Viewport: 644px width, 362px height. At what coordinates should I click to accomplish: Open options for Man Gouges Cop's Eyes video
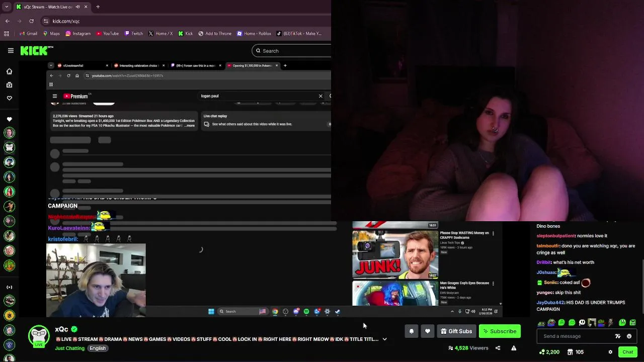[493, 284]
